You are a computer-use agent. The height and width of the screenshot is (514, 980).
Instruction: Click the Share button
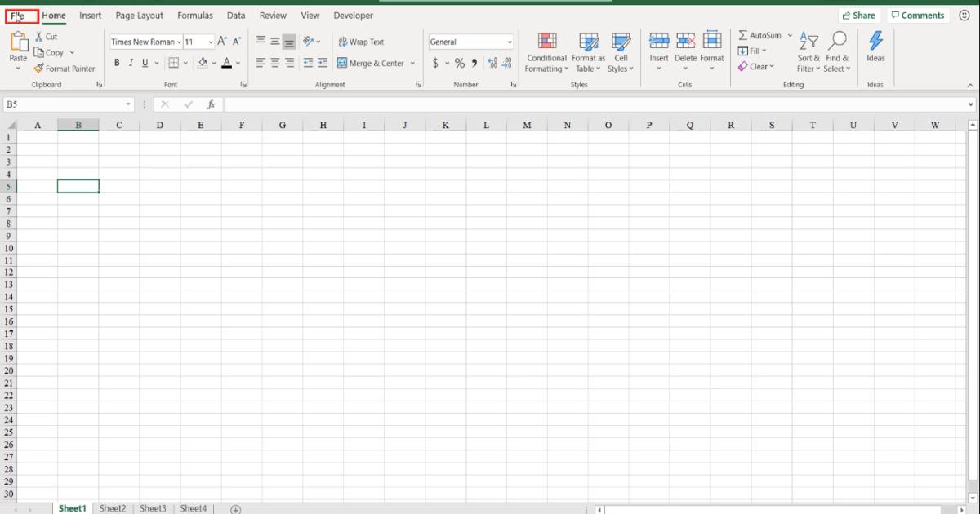[x=860, y=15]
